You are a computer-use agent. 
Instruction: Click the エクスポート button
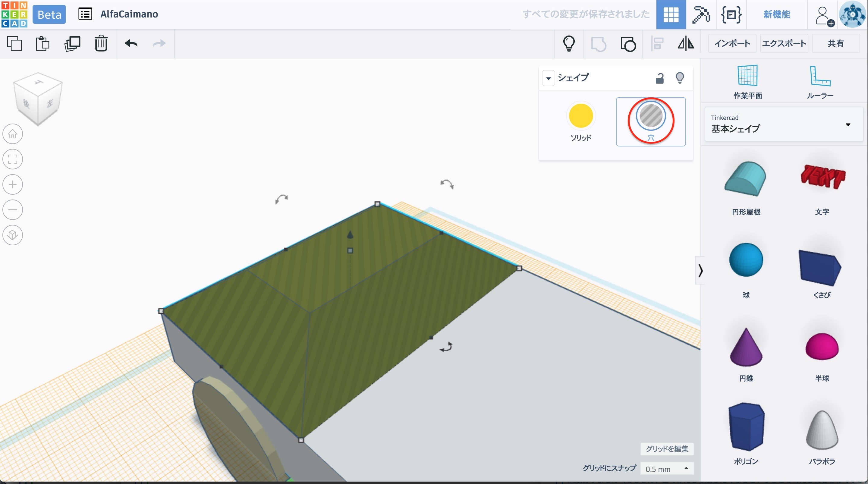(x=784, y=43)
